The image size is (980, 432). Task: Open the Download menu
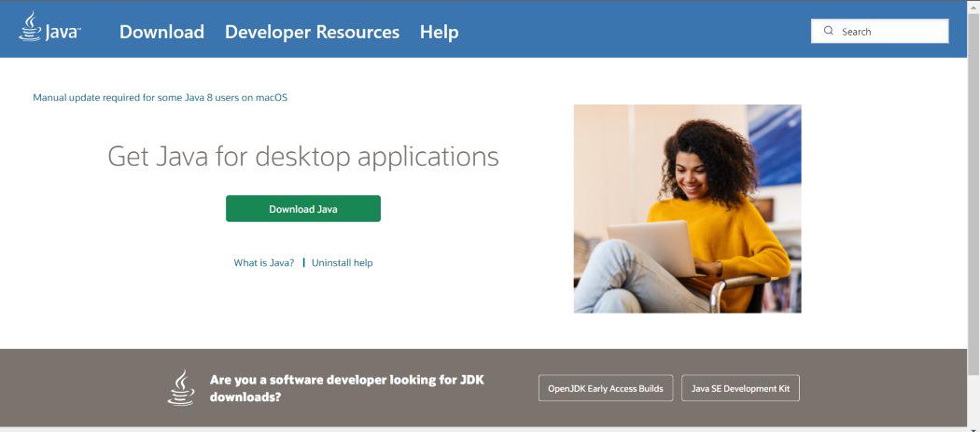161,32
